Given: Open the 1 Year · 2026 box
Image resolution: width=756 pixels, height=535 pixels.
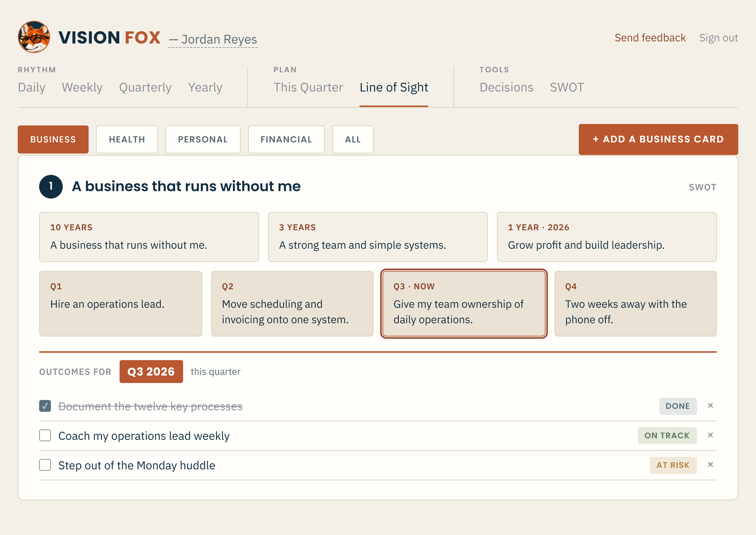Looking at the screenshot, I should [607, 237].
